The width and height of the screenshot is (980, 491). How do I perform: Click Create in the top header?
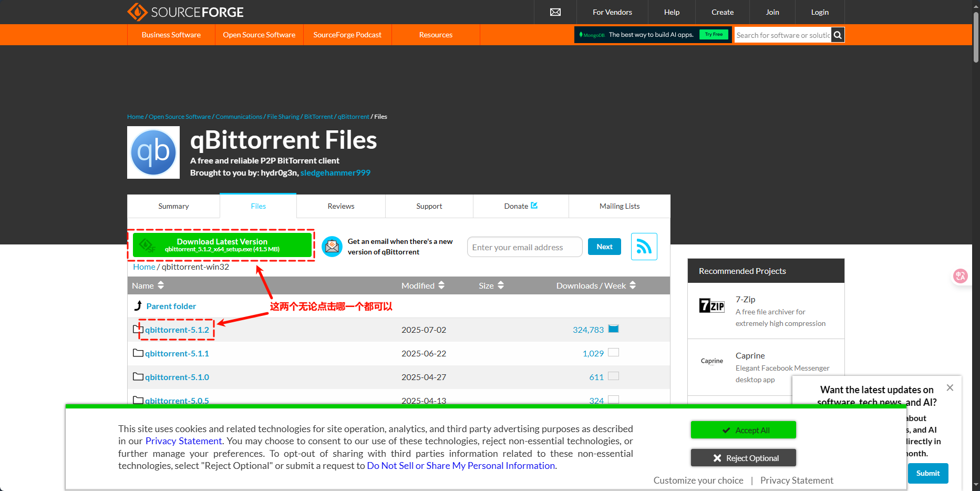pos(723,12)
